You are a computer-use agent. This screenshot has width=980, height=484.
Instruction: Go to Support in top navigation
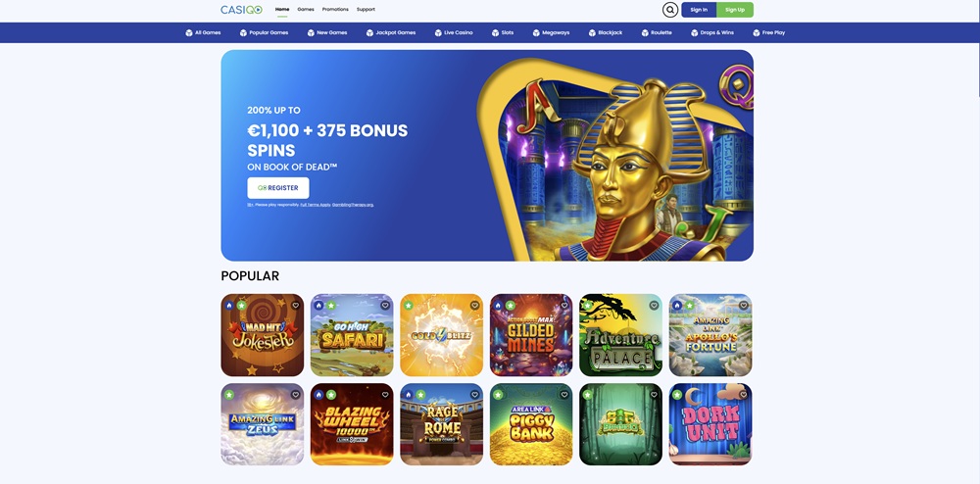[x=366, y=10]
